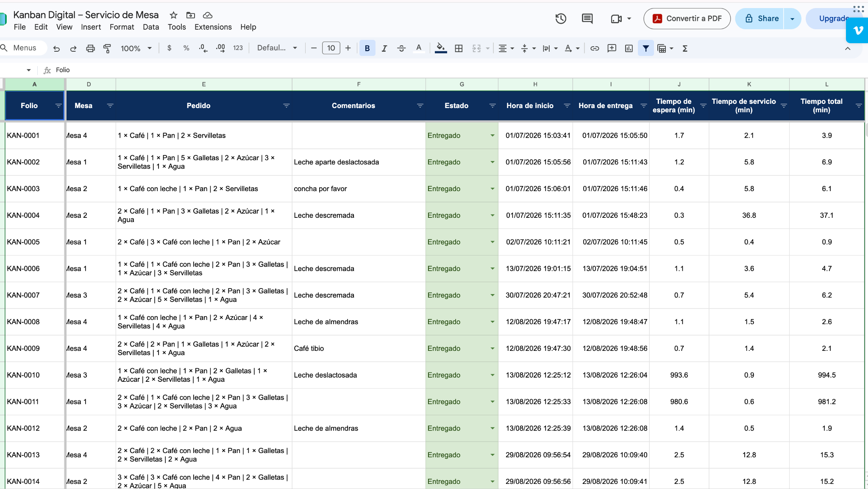The height and width of the screenshot is (489, 868).
Task: Open horizontal align dropdown
Action: click(506, 48)
